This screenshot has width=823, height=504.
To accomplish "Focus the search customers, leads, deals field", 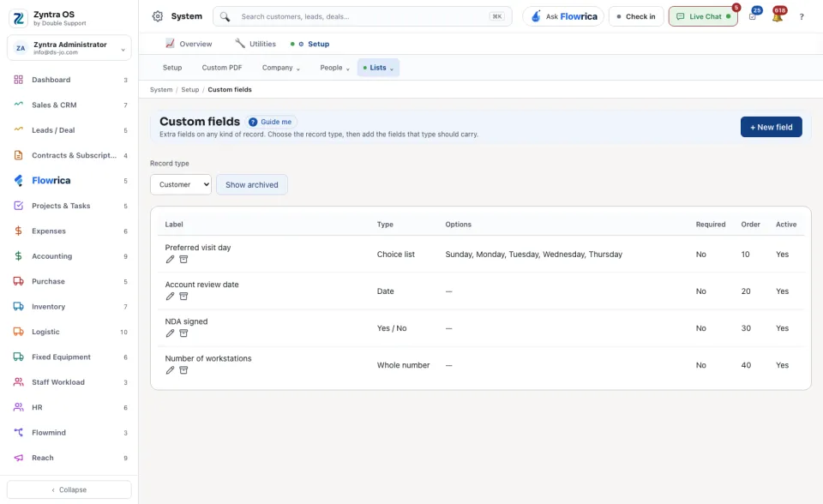I will (x=362, y=16).
